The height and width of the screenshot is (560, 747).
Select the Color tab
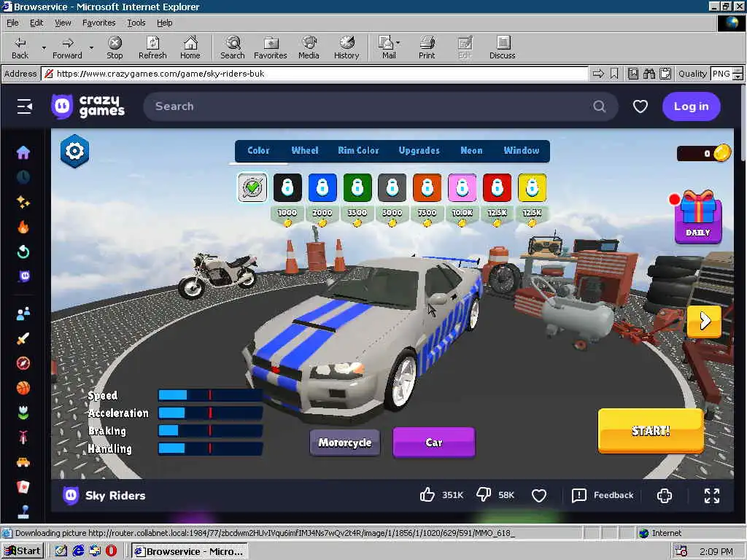[x=258, y=150]
